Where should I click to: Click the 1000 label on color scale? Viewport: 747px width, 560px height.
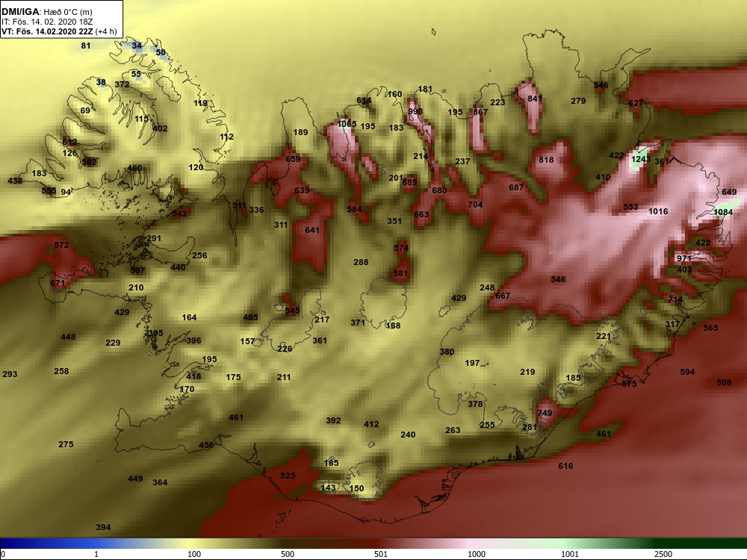click(477, 554)
